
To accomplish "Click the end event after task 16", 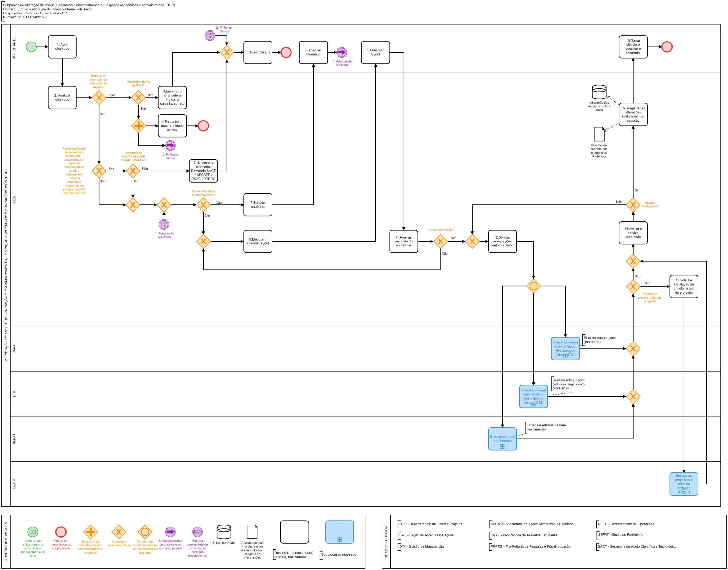I will [667, 47].
